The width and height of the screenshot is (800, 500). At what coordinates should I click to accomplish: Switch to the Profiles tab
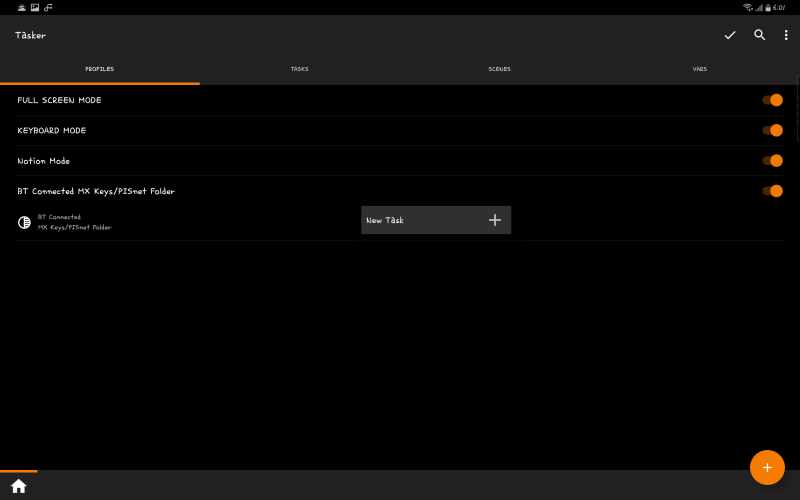(x=99, y=69)
